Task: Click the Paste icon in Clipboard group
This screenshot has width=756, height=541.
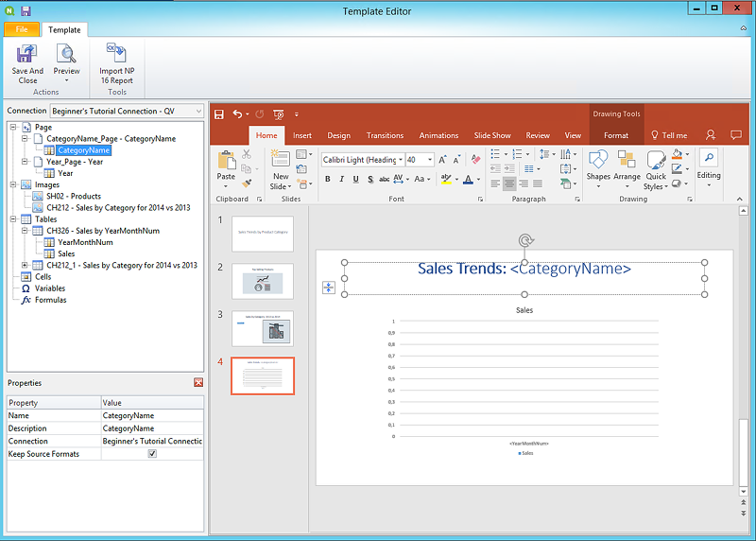Action: point(226,161)
